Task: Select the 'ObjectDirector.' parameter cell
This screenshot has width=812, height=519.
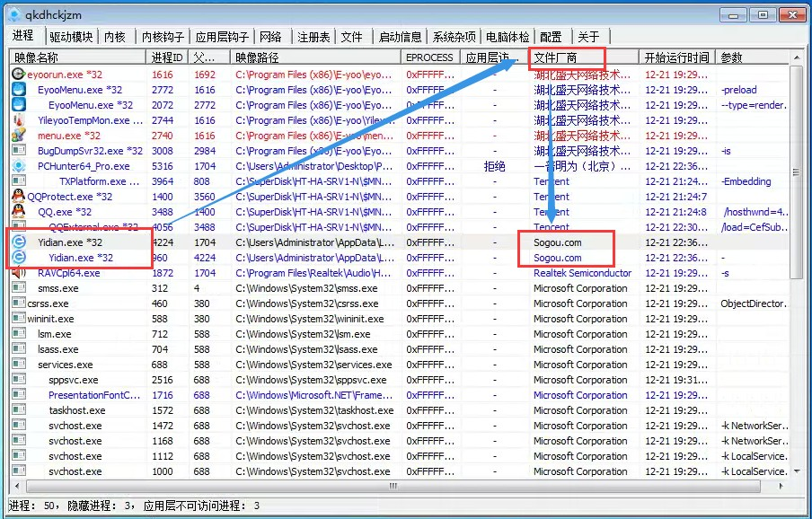Action: 754,303
